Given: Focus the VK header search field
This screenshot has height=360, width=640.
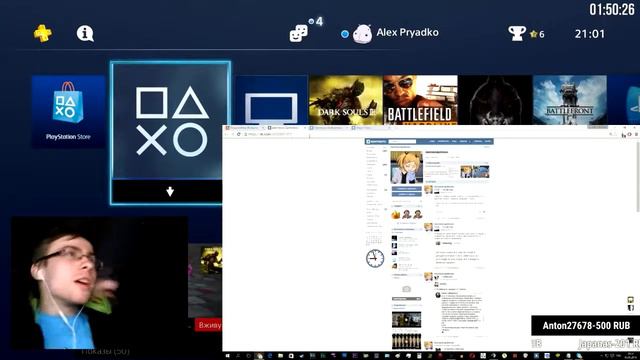Looking at the screenshot, I should [402, 141].
